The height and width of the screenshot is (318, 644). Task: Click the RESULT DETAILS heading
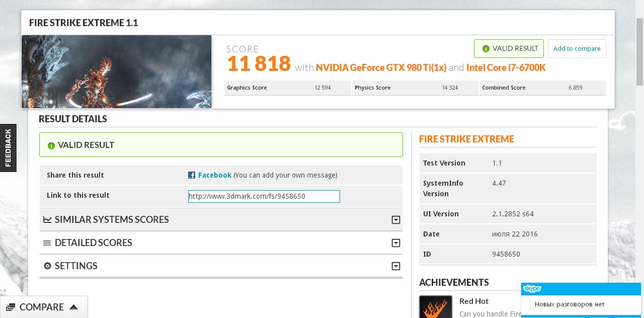[73, 119]
